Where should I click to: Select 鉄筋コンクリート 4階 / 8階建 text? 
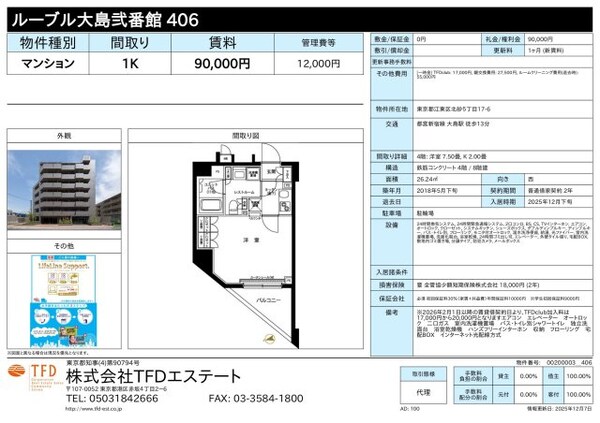pyautogui.click(x=452, y=168)
